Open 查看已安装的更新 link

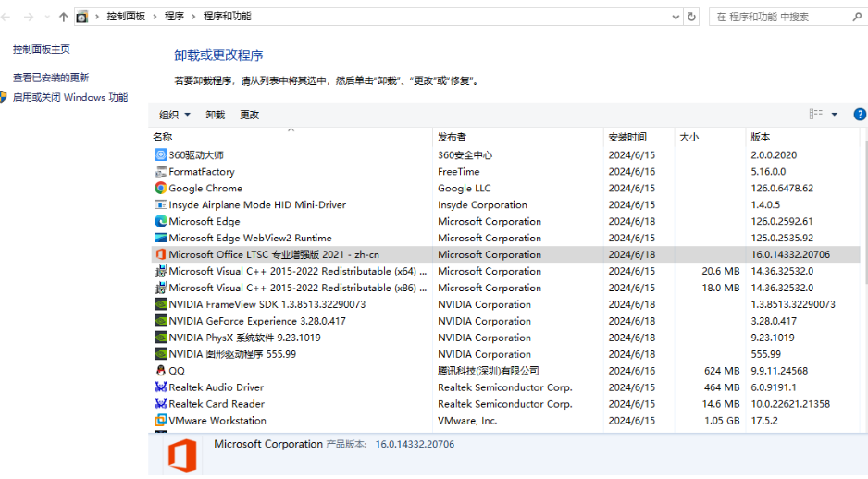[x=51, y=78]
